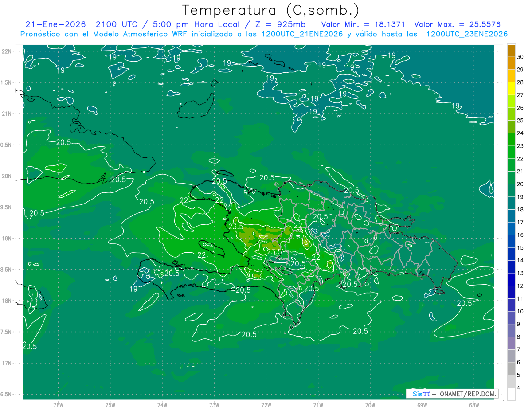Click the "71W" longitude axis label
Image resolution: width=532 pixels, height=411 pixels.
coord(318,405)
